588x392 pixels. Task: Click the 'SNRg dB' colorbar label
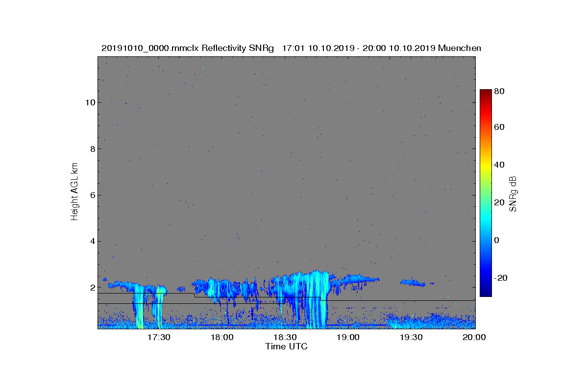tap(513, 194)
